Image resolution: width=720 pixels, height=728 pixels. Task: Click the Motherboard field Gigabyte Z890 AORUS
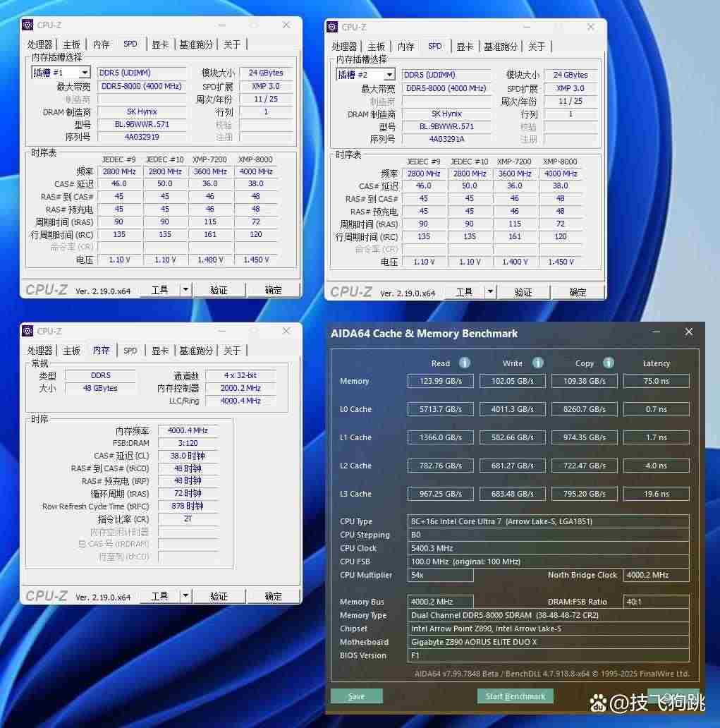coord(548,642)
